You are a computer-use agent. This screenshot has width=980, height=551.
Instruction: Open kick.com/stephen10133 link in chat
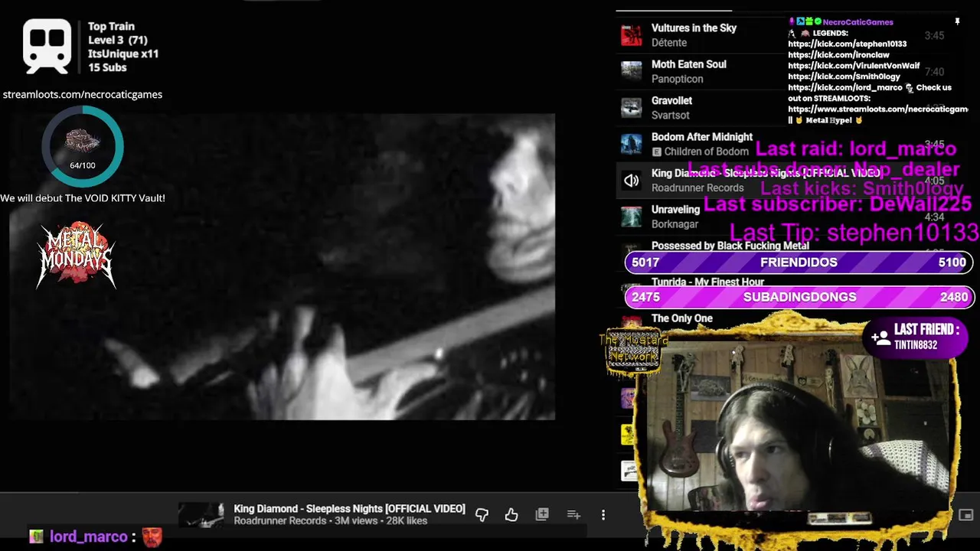click(847, 44)
